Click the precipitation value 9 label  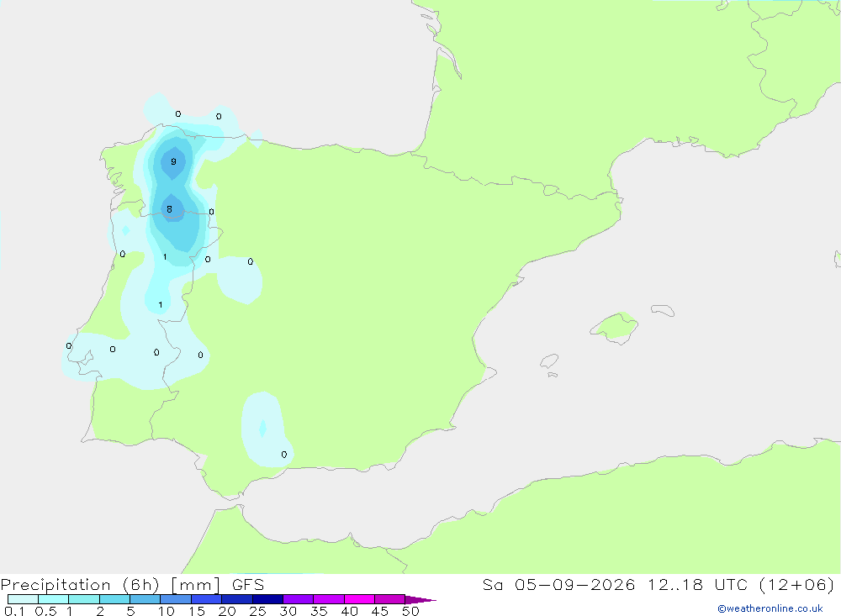point(173,161)
